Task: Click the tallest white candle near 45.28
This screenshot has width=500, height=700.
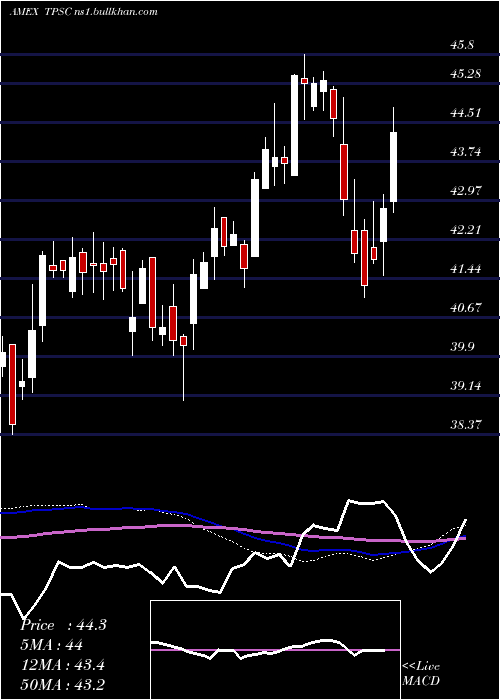Action: point(294,125)
